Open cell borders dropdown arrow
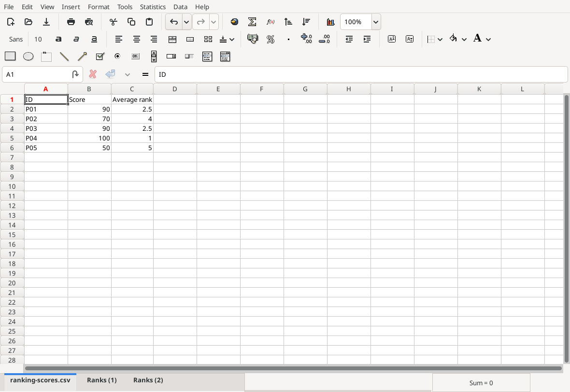Viewport: 570px width, 392px height. [440, 39]
